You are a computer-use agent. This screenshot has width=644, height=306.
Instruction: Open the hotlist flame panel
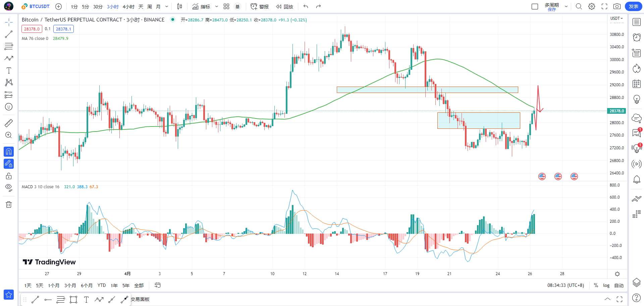636,69
